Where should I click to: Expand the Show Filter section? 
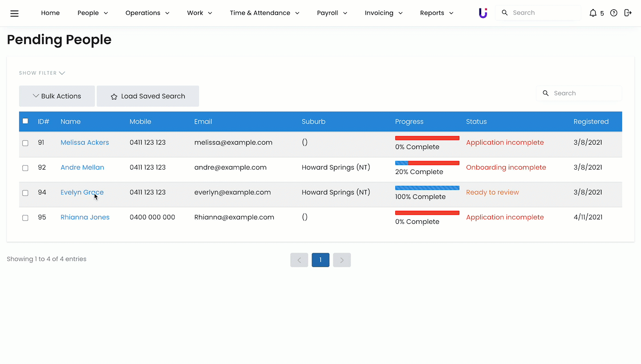point(42,73)
